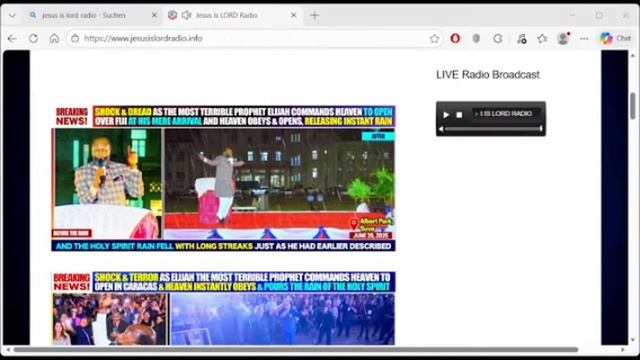Viewport: 640px width, 360px height.
Task: Open the Settings and more menu
Action: click(584, 38)
